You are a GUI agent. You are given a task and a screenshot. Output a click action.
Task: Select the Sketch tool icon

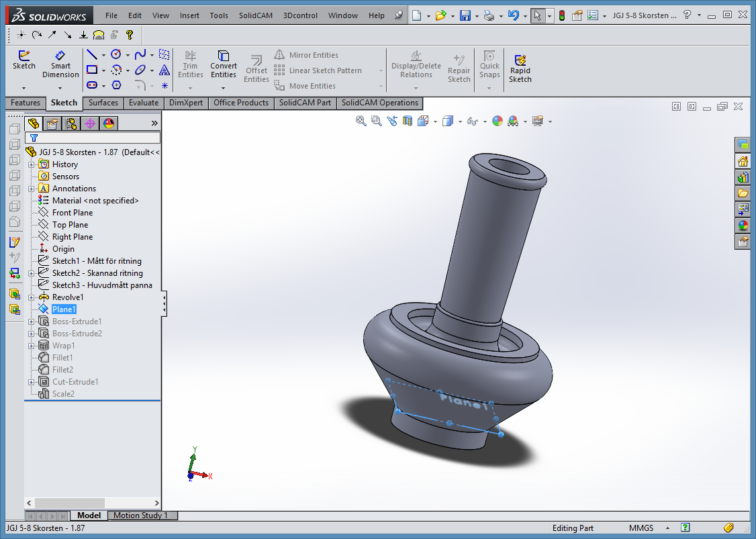23,60
